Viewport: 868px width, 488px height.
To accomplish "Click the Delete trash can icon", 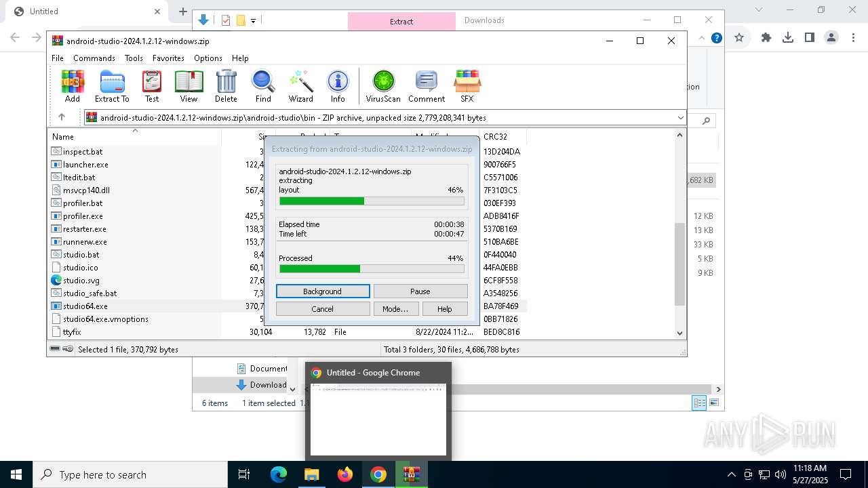I will pos(226,86).
